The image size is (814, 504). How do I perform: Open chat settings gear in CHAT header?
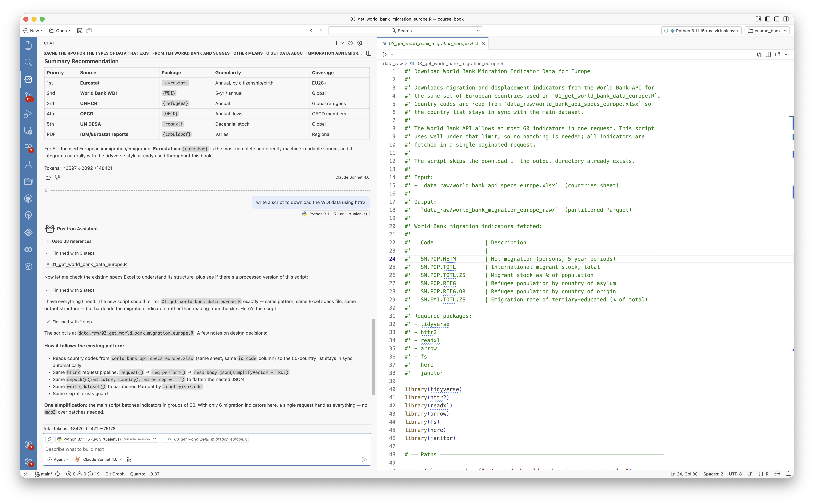[360, 43]
